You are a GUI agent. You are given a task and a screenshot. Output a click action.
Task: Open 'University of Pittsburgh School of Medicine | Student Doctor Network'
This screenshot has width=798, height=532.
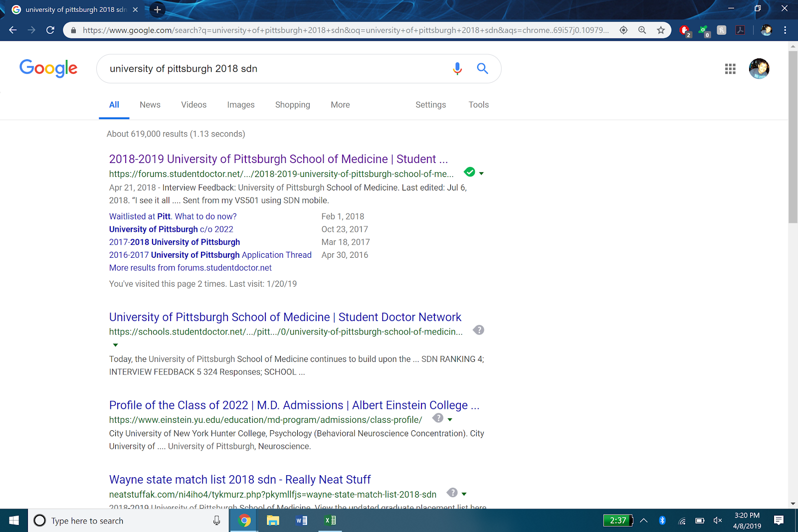(x=285, y=317)
